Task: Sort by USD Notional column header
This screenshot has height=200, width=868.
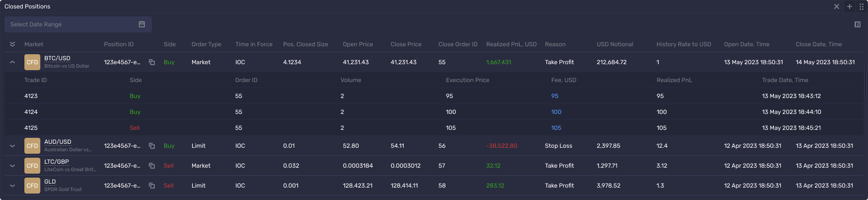Action: tap(615, 44)
